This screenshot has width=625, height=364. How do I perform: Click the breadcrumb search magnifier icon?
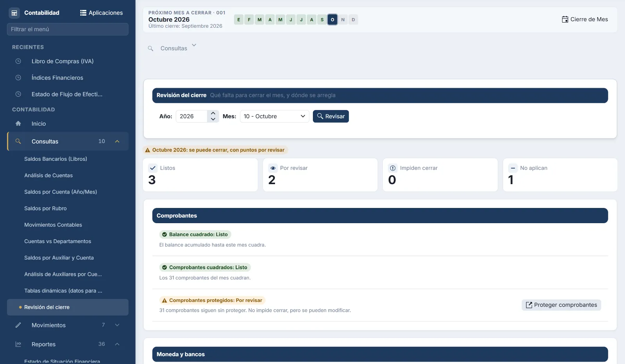tap(150, 48)
